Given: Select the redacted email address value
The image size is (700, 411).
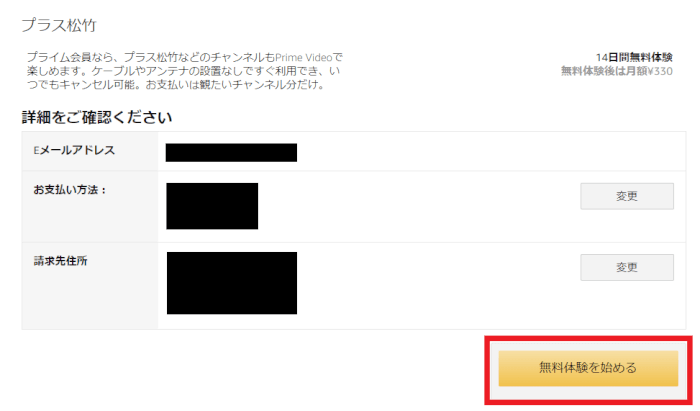Looking at the screenshot, I should coord(231,153).
